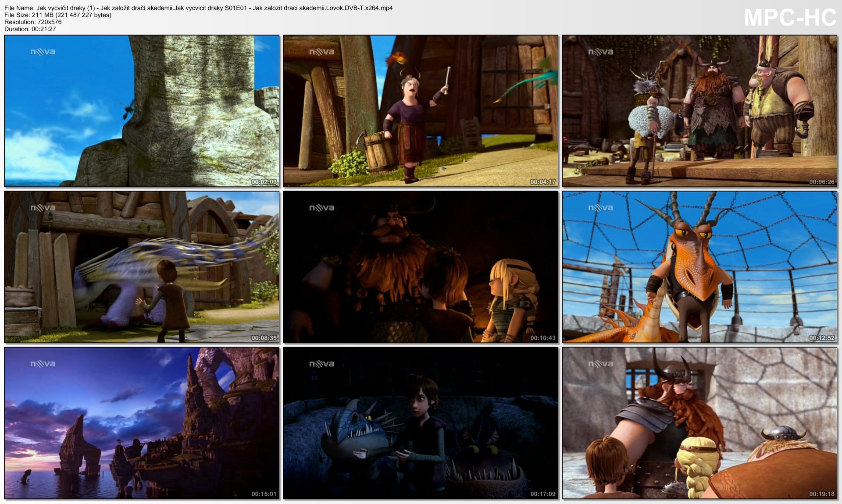This screenshot has height=504, width=842.
Task: Click the thumbnail stamped 00:04:17
Action: [x=421, y=111]
